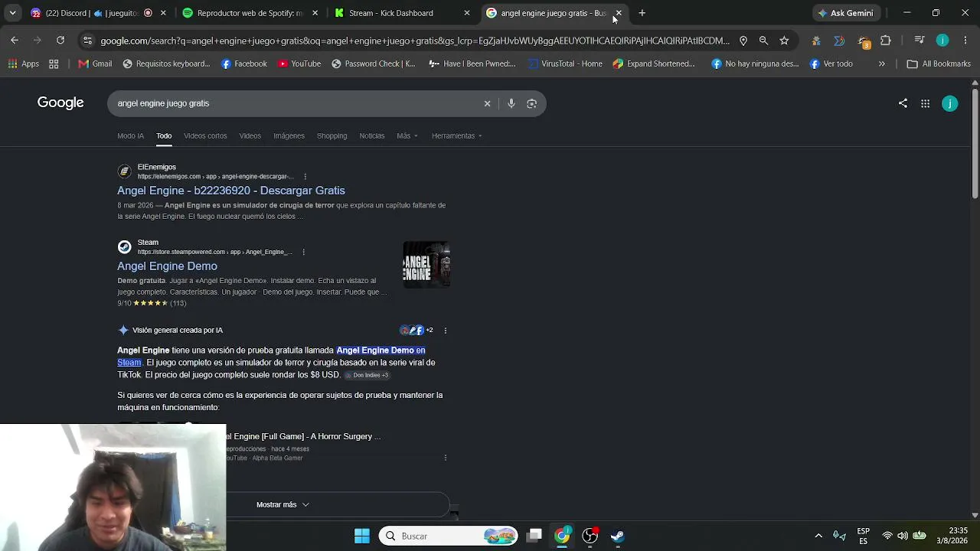The width and height of the screenshot is (980, 551).
Task: Bookmark this page with the star icon
Action: [x=784, y=41]
